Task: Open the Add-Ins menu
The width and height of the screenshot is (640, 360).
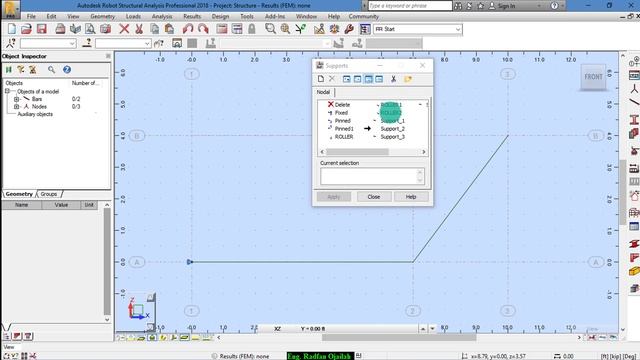Action: pos(275,17)
